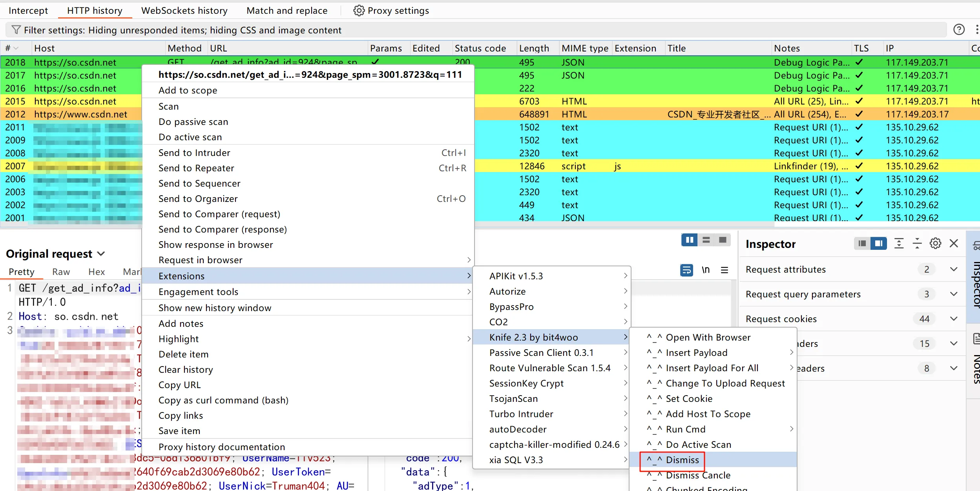Click the Status code column header
Screen dimensions: 980x491
coord(480,48)
